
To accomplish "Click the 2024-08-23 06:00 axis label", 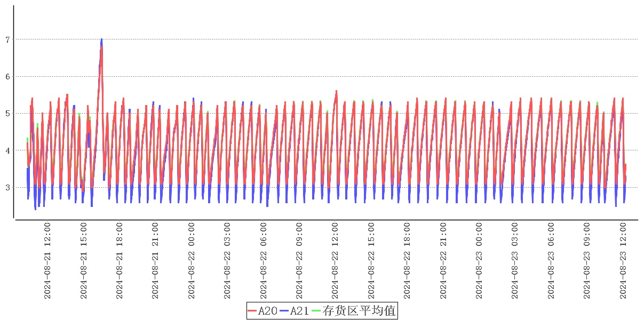I will (552, 261).
